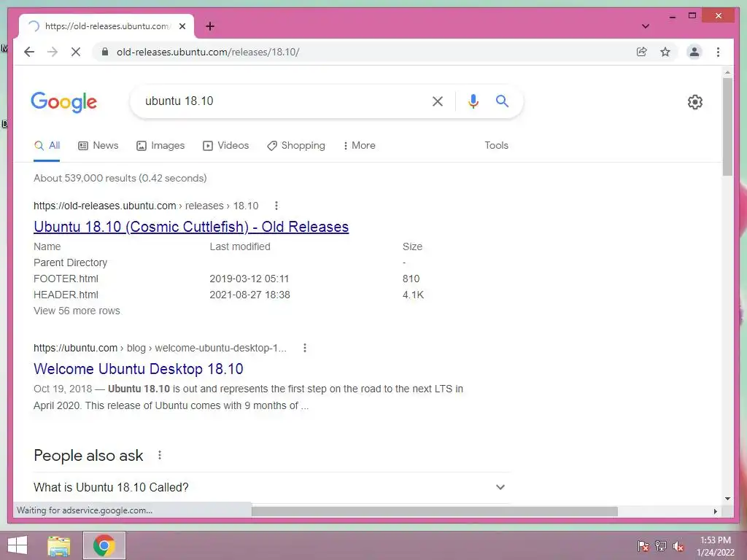The width and height of the screenshot is (747, 560).
Task: Click the magnifier search button
Action: tap(502, 101)
